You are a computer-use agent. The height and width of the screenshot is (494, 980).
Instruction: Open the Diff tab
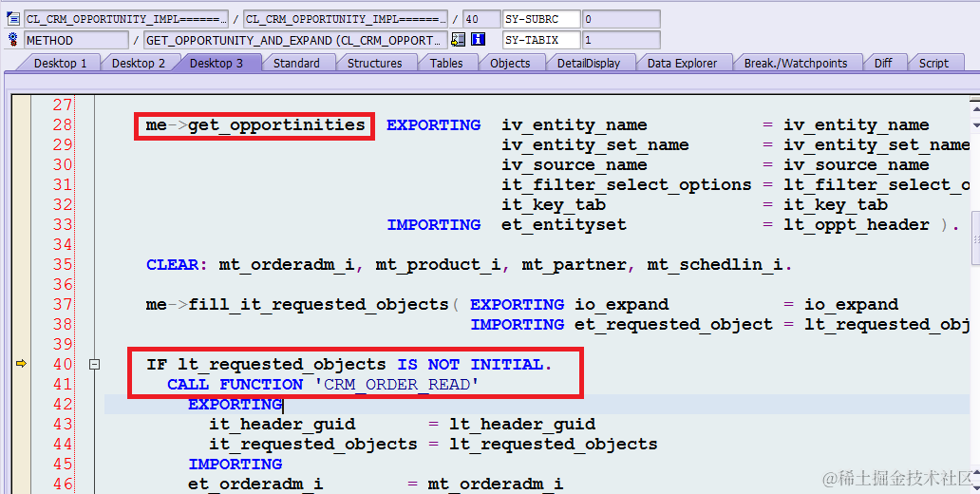tap(883, 63)
